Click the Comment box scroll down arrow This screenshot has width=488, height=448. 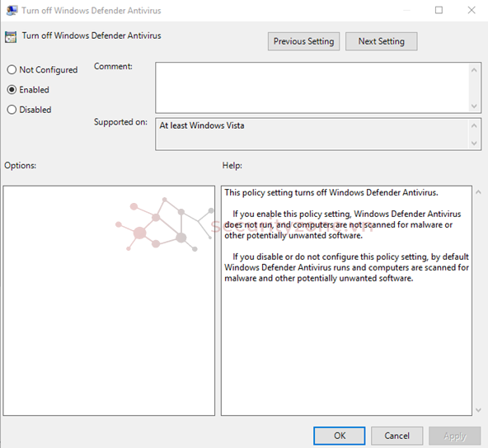(x=474, y=106)
